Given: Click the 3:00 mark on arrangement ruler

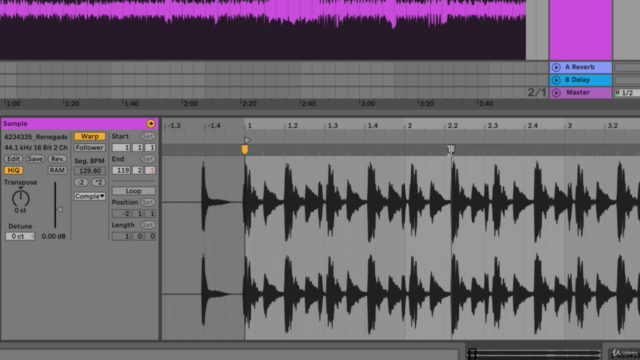Looking at the screenshot, I should (368, 104).
